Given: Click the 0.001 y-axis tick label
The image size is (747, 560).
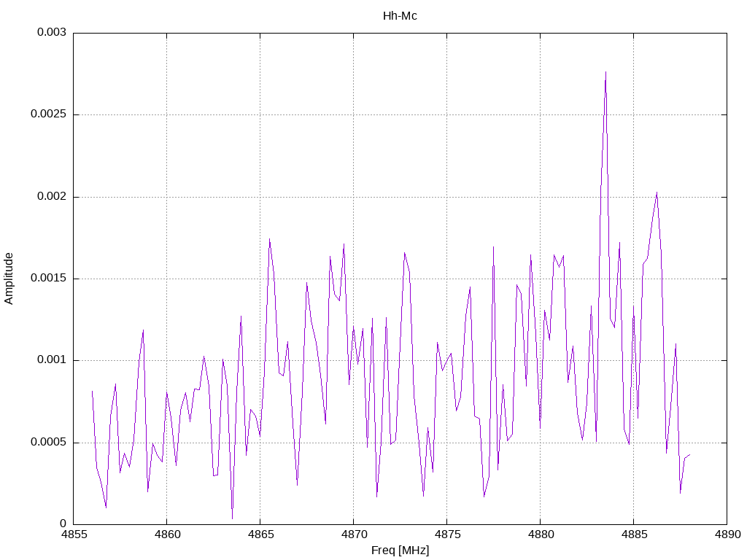Looking at the screenshot, I should click(x=52, y=360).
